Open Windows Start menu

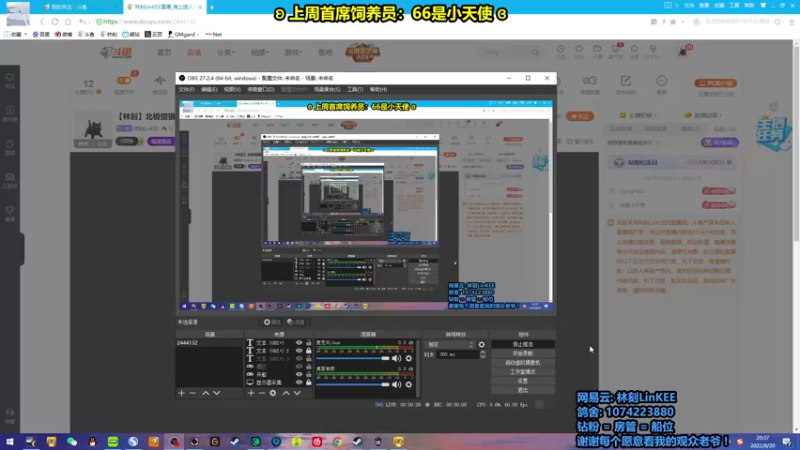tap(10, 442)
